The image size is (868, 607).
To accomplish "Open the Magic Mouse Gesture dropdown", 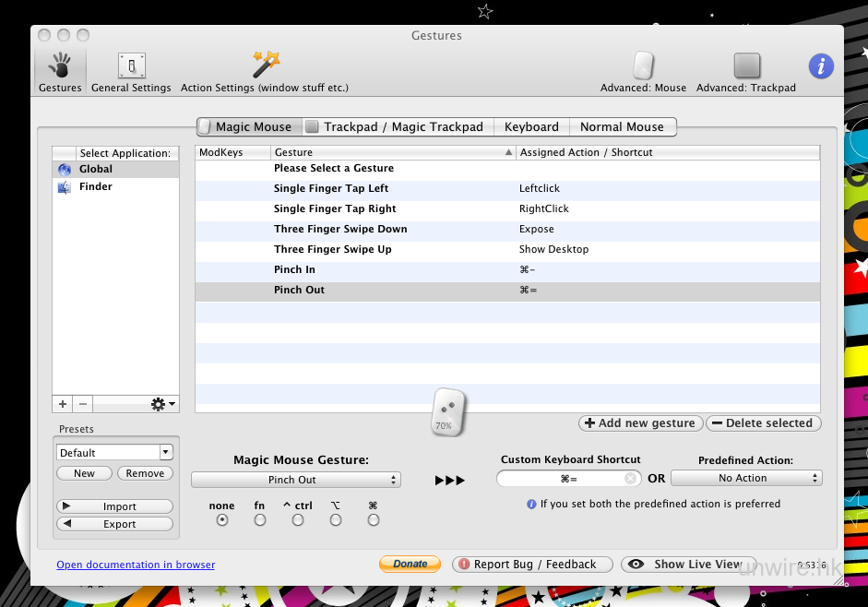I will pyautogui.click(x=295, y=480).
